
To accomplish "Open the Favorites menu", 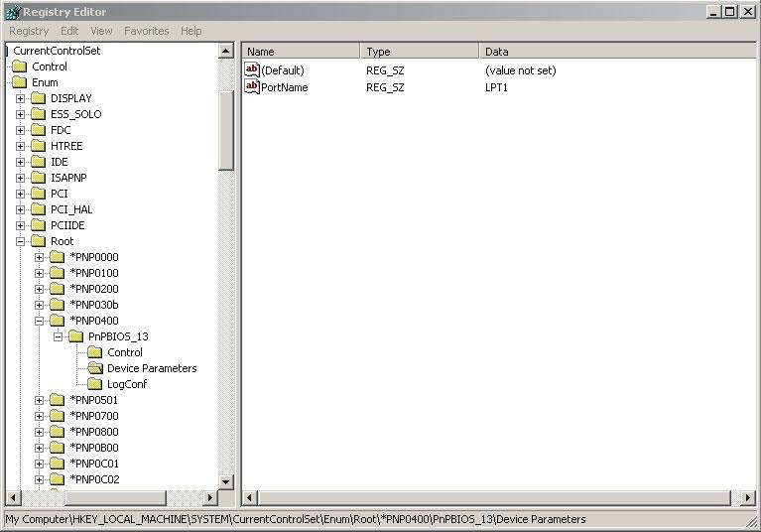I will pos(147,31).
